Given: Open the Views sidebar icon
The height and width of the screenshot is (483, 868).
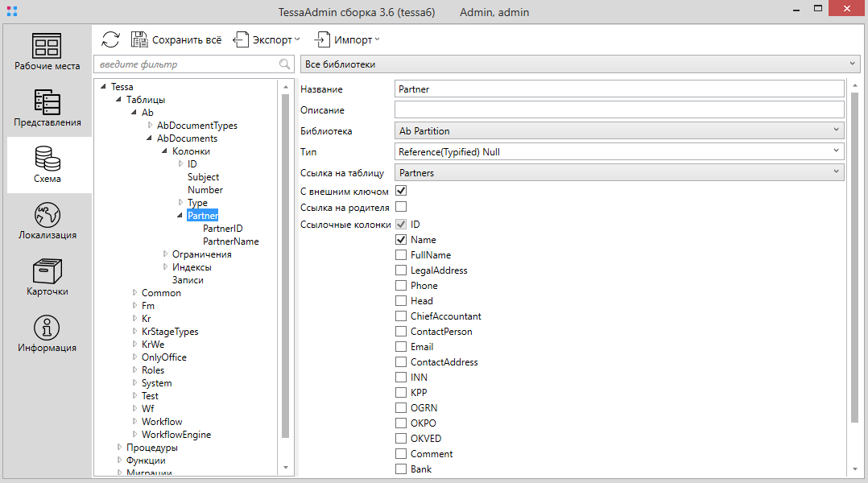Looking at the screenshot, I should pyautogui.click(x=47, y=102).
